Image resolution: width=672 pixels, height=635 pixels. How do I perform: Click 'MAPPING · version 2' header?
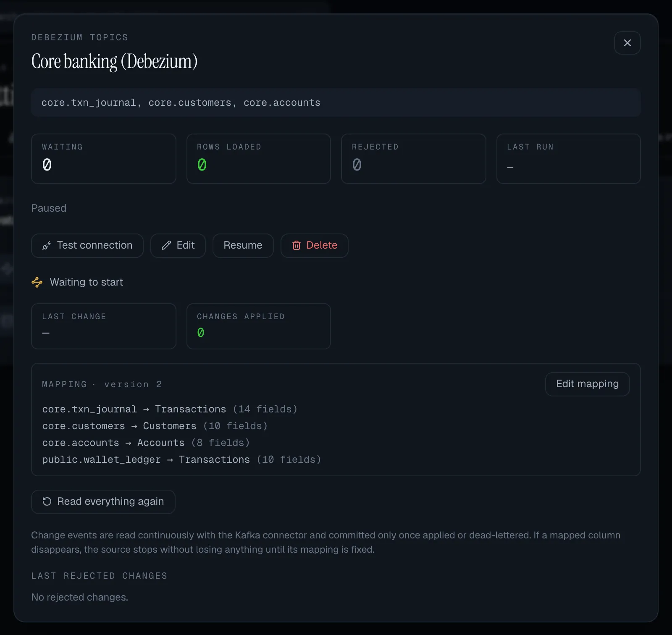click(x=102, y=384)
